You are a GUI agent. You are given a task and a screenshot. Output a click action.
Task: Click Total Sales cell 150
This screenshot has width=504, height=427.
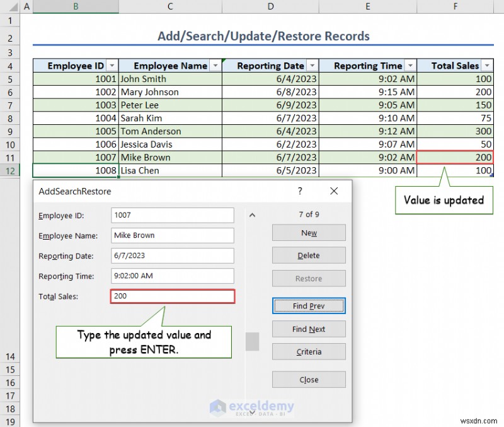(x=455, y=105)
